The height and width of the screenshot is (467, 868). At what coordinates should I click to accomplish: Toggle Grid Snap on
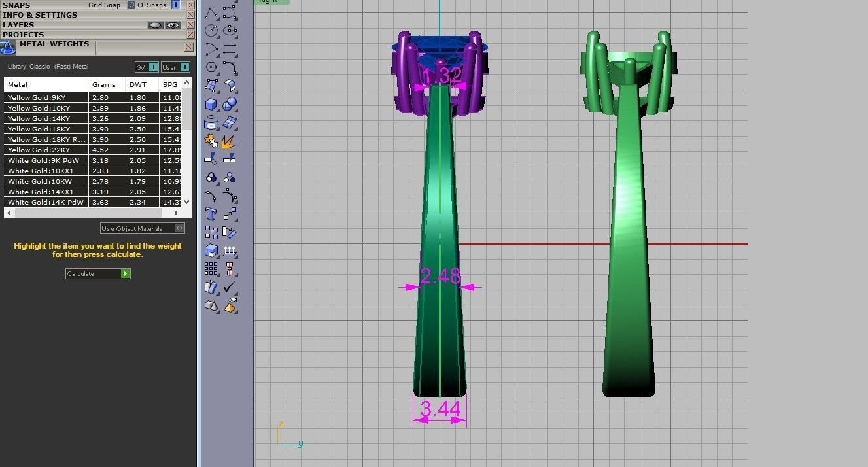(x=131, y=5)
